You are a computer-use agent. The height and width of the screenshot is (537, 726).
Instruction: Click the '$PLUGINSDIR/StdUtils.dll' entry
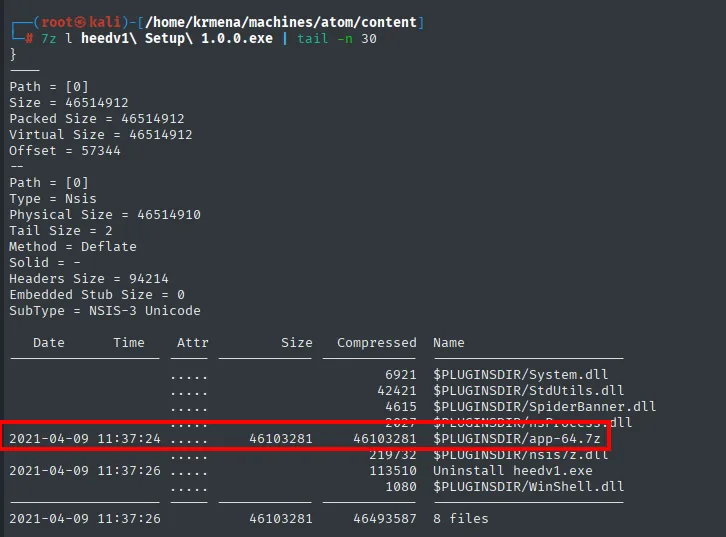tap(528, 391)
